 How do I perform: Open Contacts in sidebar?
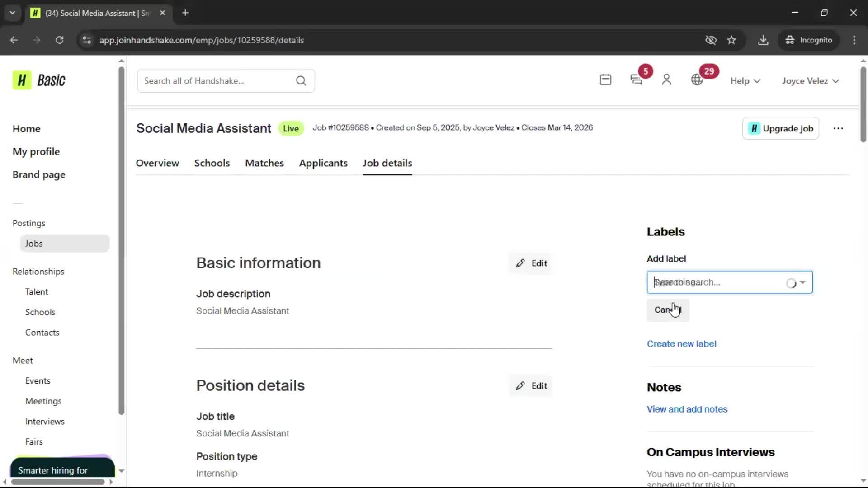42,333
